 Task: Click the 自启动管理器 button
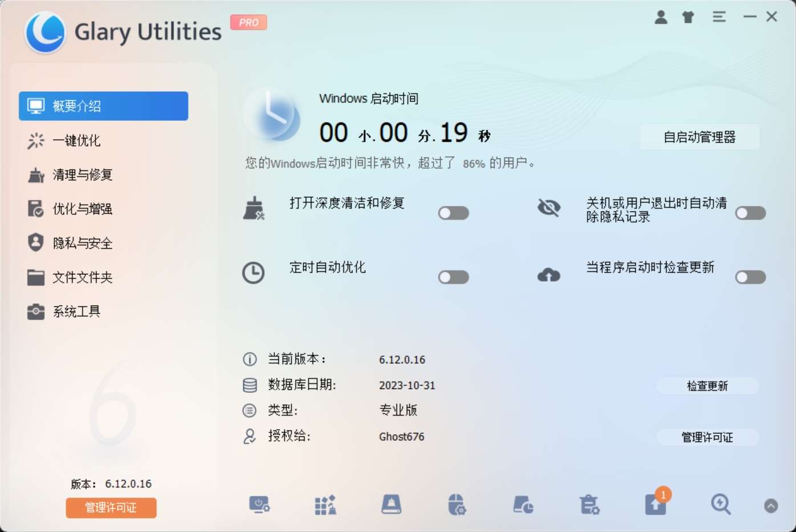pyautogui.click(x=700, y=137)
